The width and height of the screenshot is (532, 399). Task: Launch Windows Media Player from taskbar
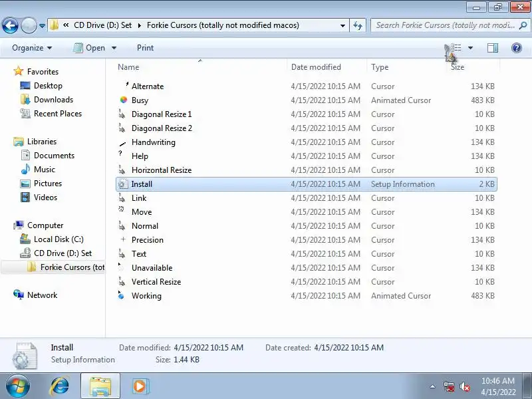click(x=140, y=386)
